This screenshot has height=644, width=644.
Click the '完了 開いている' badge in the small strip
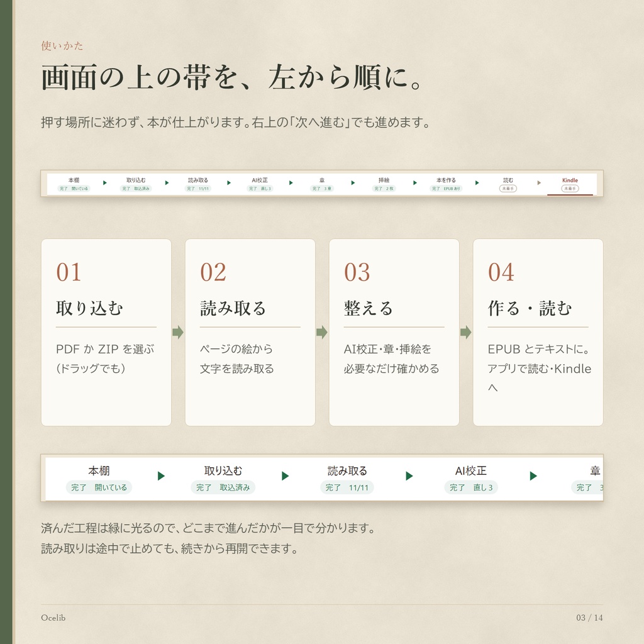click(74, 189)
